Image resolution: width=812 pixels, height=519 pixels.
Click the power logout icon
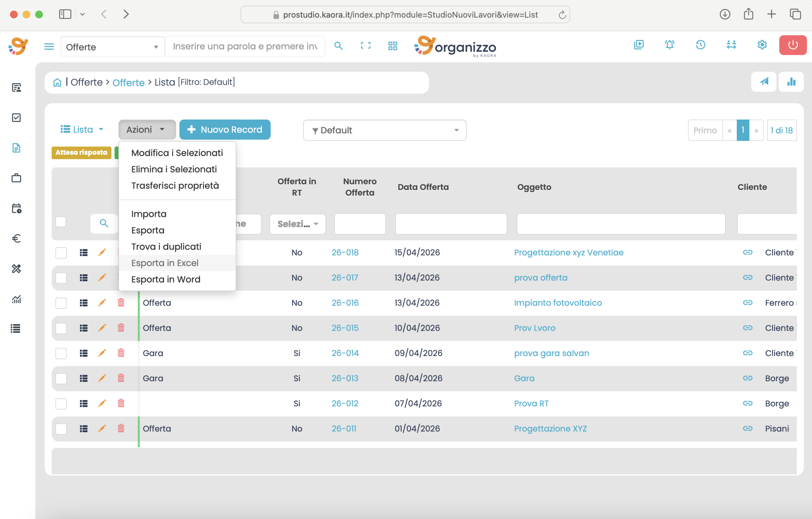pos(792,45)
